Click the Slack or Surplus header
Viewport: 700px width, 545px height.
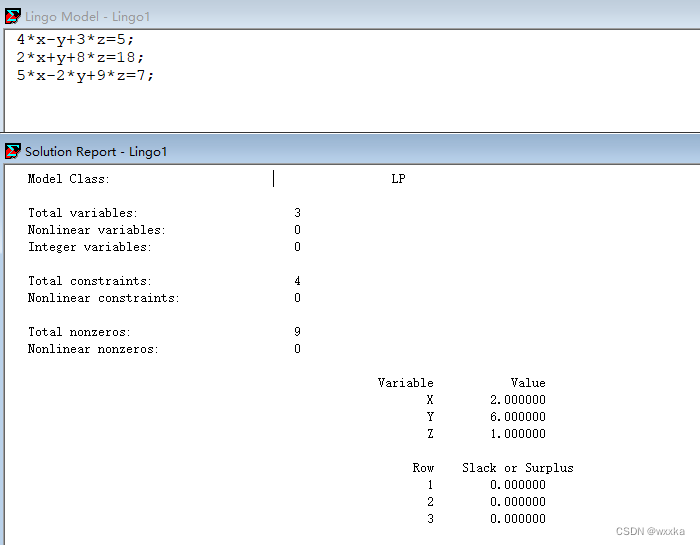(x=517, y=468)
